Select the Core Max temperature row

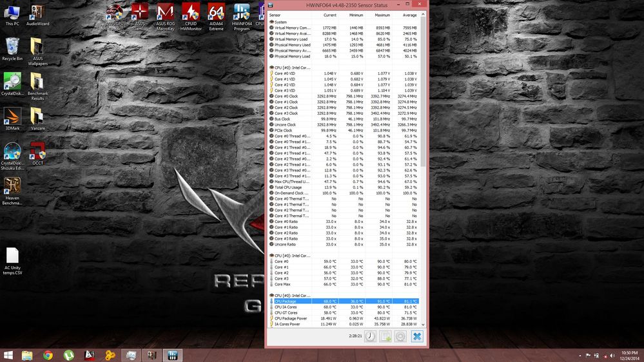(x=344, y=284)
